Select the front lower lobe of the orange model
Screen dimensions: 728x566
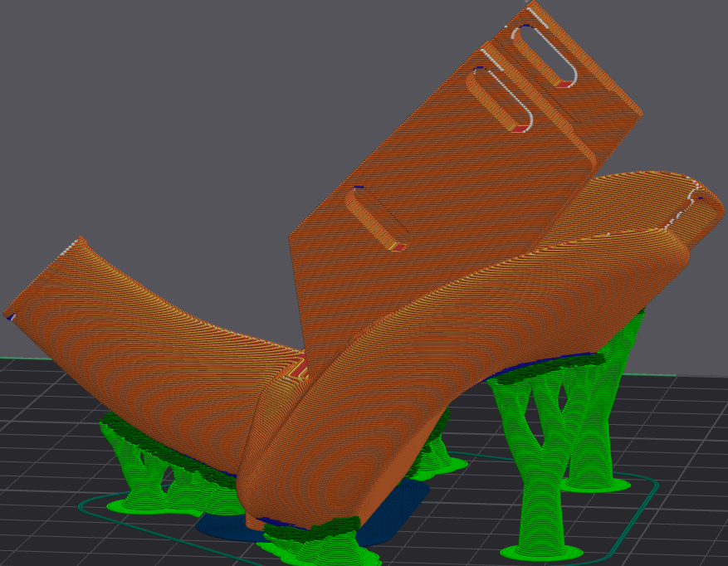(332, 465)
